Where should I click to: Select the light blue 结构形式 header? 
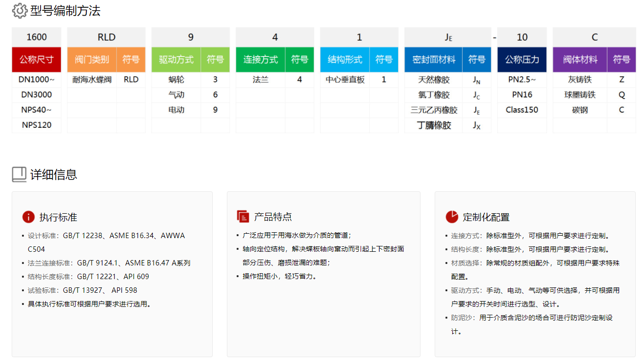click(x=345, y=60)
